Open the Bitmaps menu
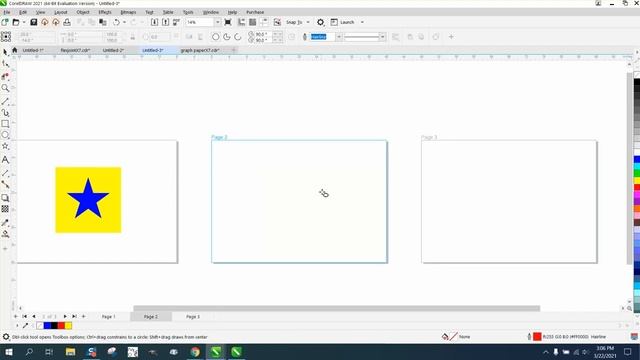 coord(128,12)
